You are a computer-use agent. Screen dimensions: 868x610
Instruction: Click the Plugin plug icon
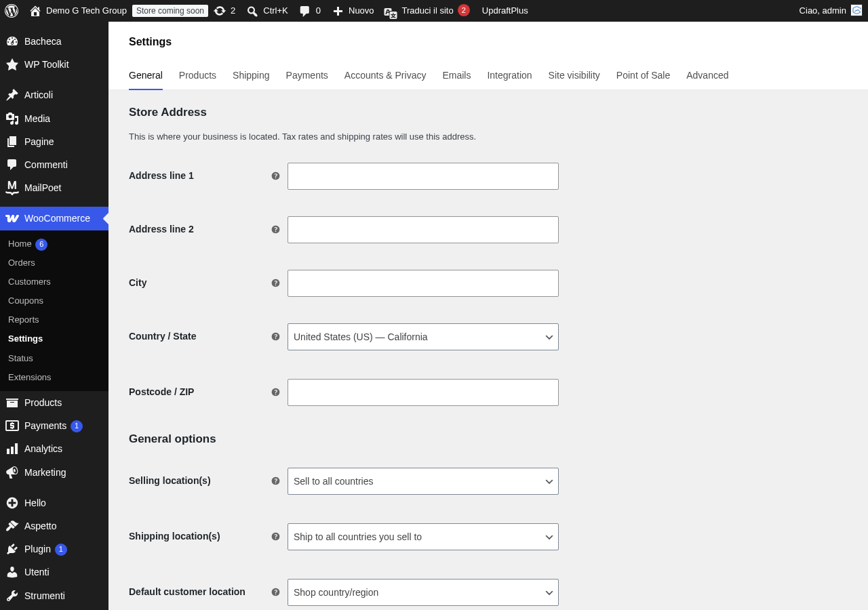coord(12,549)
